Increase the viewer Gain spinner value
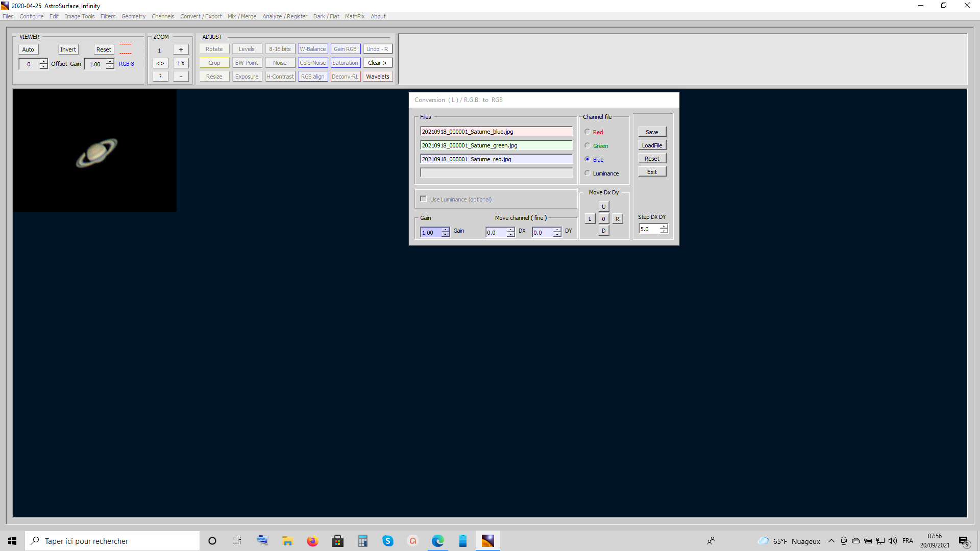980x551 pixels. [110, 62]
